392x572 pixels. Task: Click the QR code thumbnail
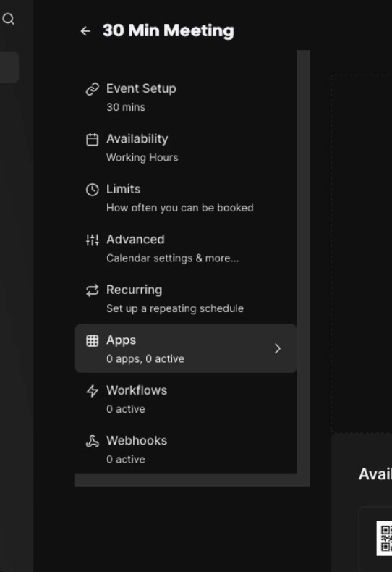coord(384,539)
